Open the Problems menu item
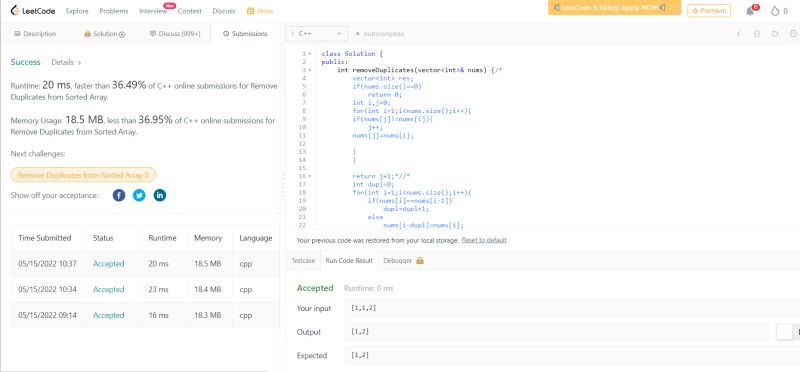The height and width of the screenshot is (372, 800). pos(114,11)
